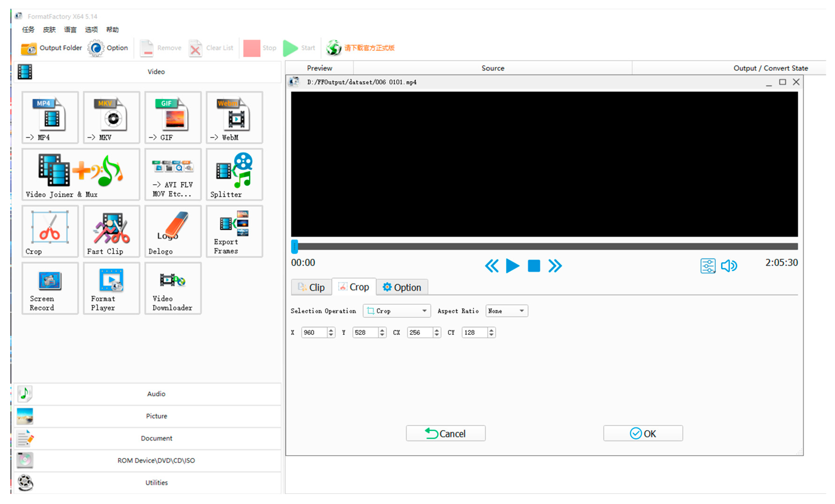Image resolution: width=835 pixels, height=504 pixels.
Task: Open the 皮肤 menu
Action: [x=49, y=30]
